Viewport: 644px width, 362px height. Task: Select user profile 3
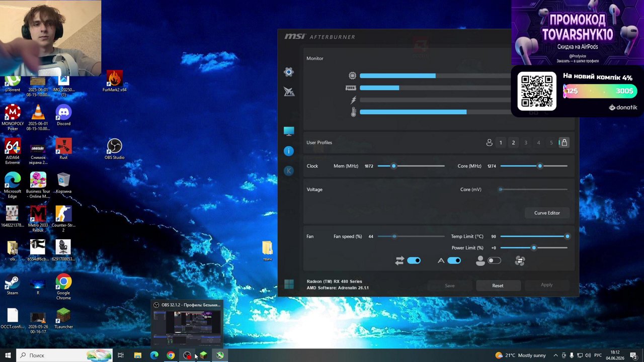coord(526,143)
